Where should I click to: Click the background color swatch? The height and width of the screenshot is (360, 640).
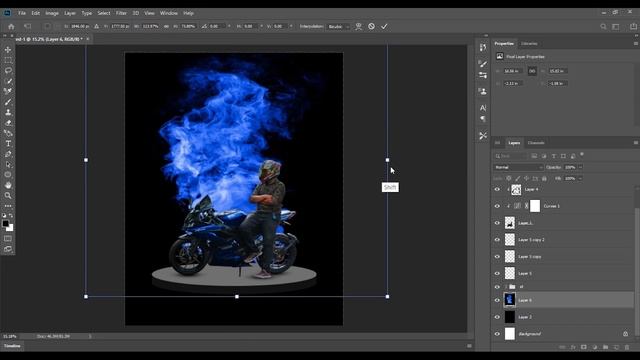pyautogui.click(x=10, y=228)
